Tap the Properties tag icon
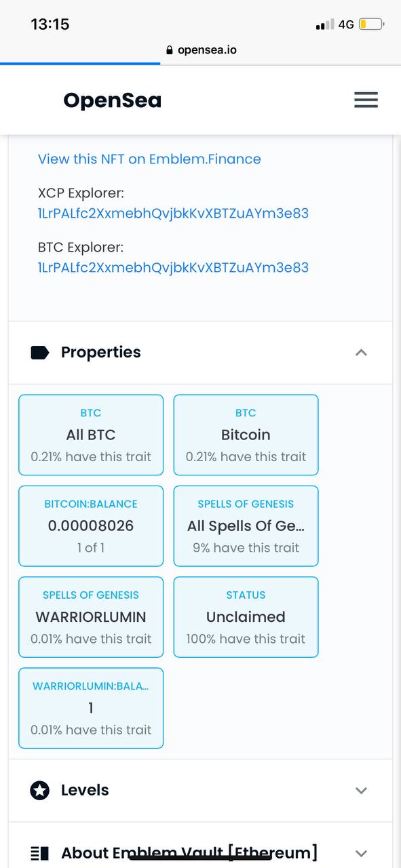401x868 pixels. [40, 352]
